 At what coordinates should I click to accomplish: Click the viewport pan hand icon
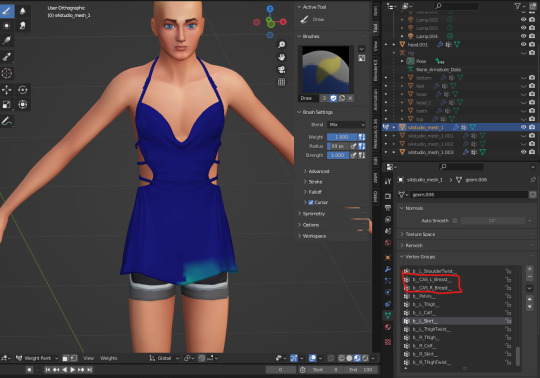click(x=281, y=57)
